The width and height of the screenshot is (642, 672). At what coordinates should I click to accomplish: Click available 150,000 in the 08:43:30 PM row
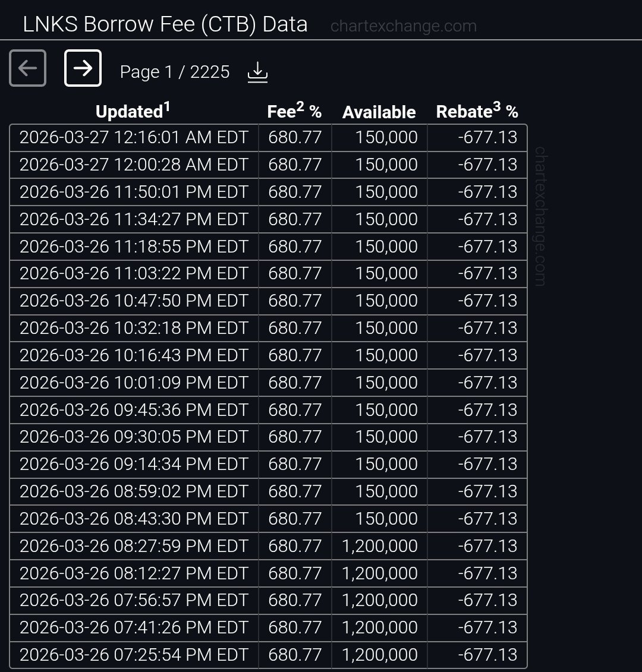coord(386,519)
